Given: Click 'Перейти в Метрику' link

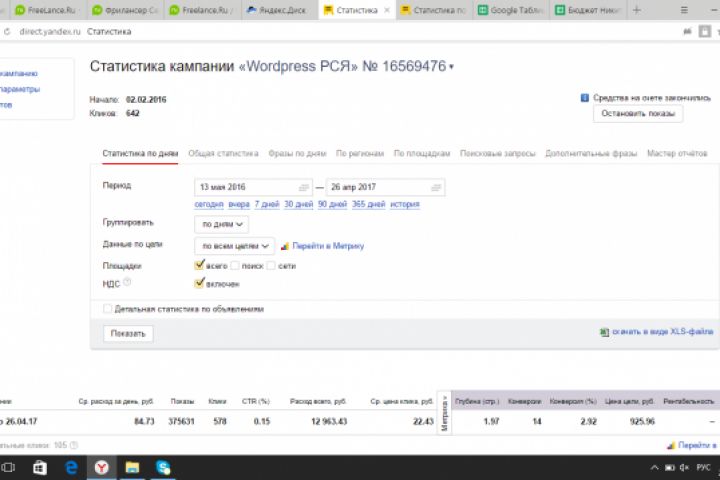Looking at the screenshot, I should (328, 246).
